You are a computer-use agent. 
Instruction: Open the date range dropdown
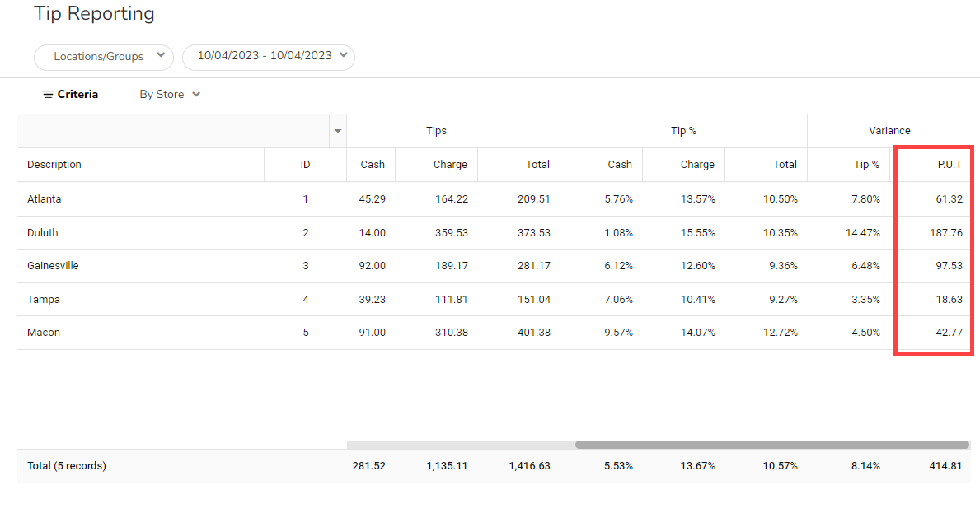click(268, 57)
